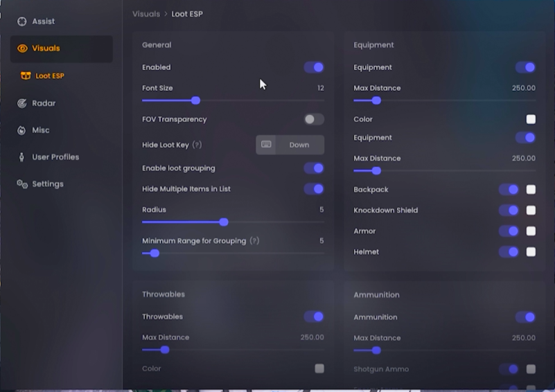Screen dimensions: 555x392
Task: Click the Radius slider handle
Action: [224, 222]
